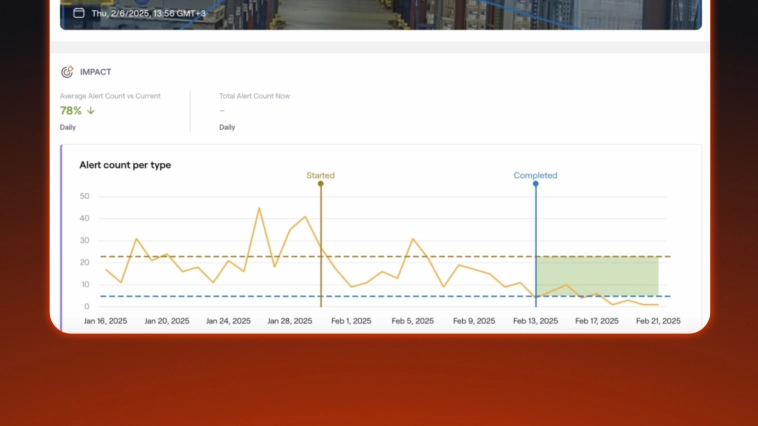Click the 10 y-axis value
The width and height of the screenshot is (758, 426).
[85, 285]
